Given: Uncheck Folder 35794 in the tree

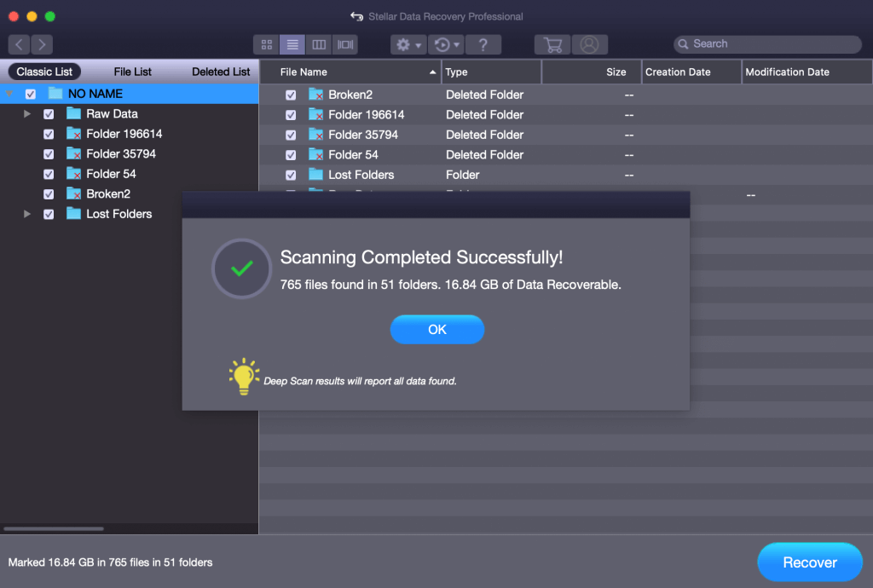Looking at the screenshot, I should coord(49,154).
